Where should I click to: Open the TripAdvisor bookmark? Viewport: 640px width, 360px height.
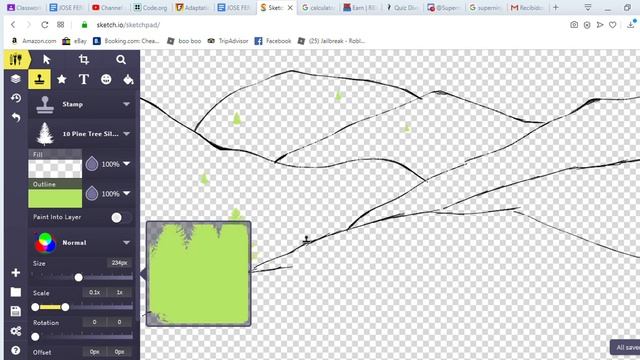click(229, 41)
